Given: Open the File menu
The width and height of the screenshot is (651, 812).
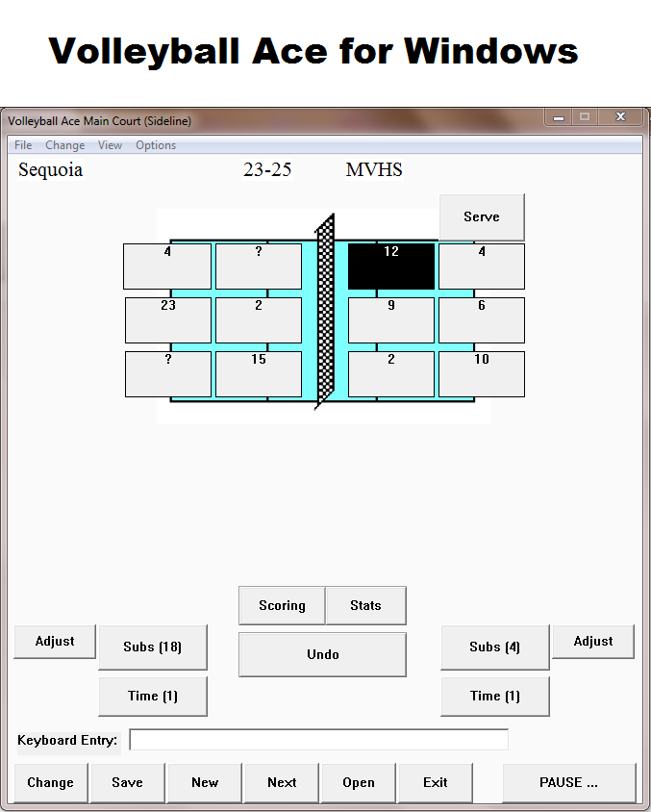Looking at the screenshot, I should 23,145.
